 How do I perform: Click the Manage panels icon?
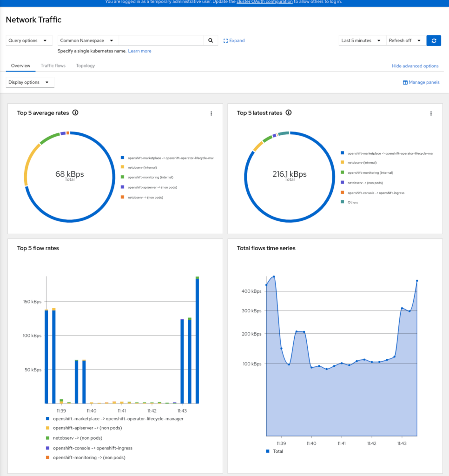coord(405,82)
